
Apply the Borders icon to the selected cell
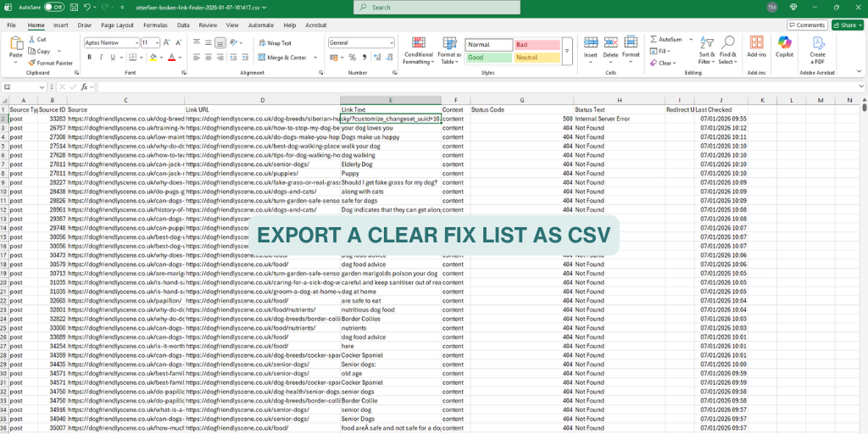click(x=133, y=58)
